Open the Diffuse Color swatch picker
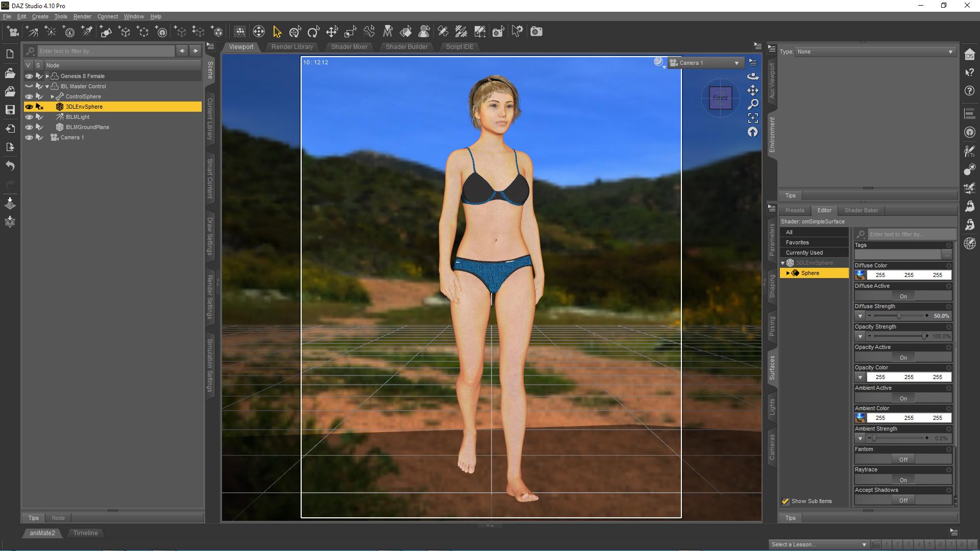Screen dimensions: 980x551 tap(861, 274)
